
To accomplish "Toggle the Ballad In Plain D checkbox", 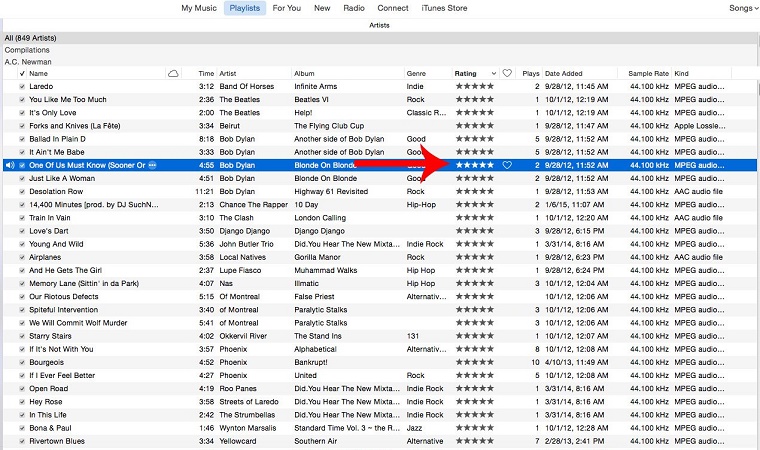I will click(22, 139).
